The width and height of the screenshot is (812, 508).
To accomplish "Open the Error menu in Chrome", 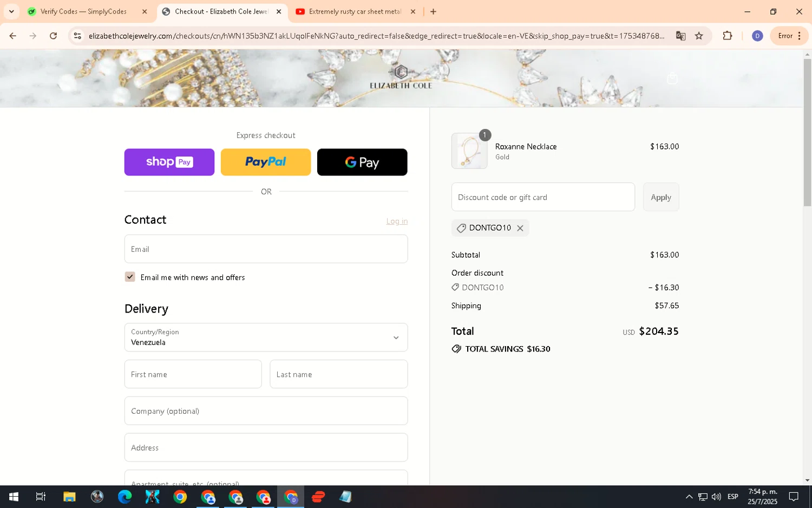I will pos(789,36).
